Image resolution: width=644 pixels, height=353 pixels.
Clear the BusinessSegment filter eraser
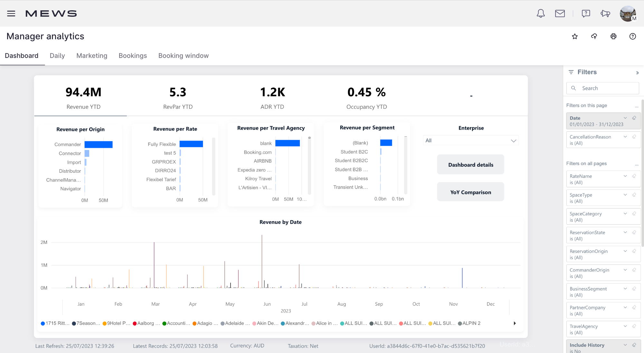pos(634,289)
